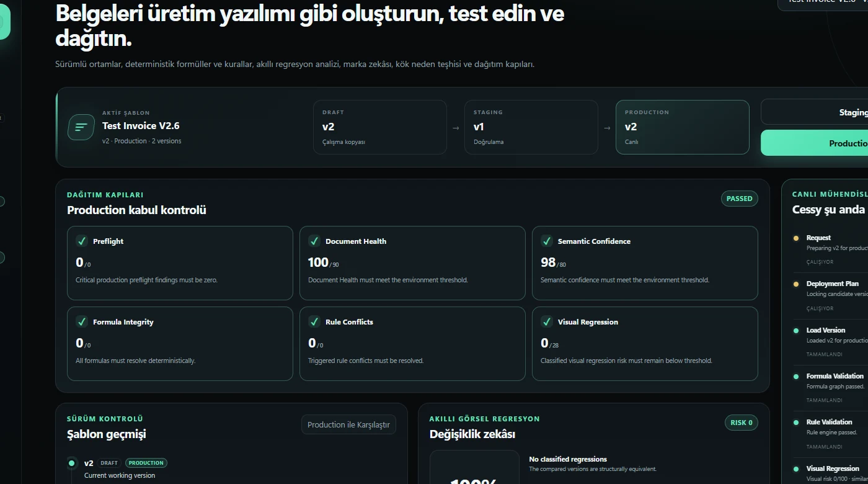Click the Semantic Confidence score 98/80
868x484 pixels.
554,262
